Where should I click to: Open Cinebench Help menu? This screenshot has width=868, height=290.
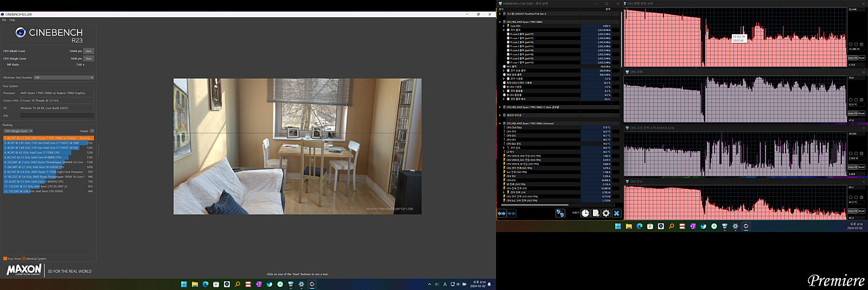[x=12, y=20]
